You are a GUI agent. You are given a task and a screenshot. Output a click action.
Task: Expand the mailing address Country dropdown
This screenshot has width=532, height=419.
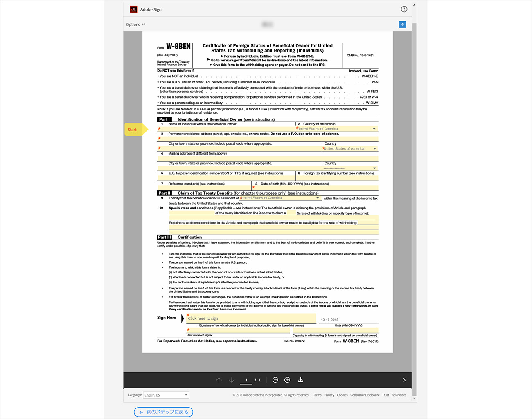(350, 168)
